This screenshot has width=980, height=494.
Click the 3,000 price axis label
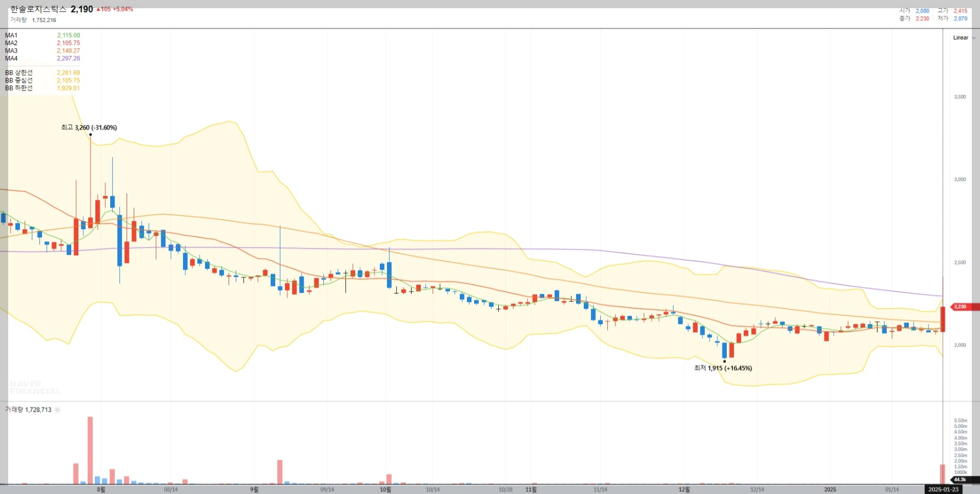click(960, 179)
